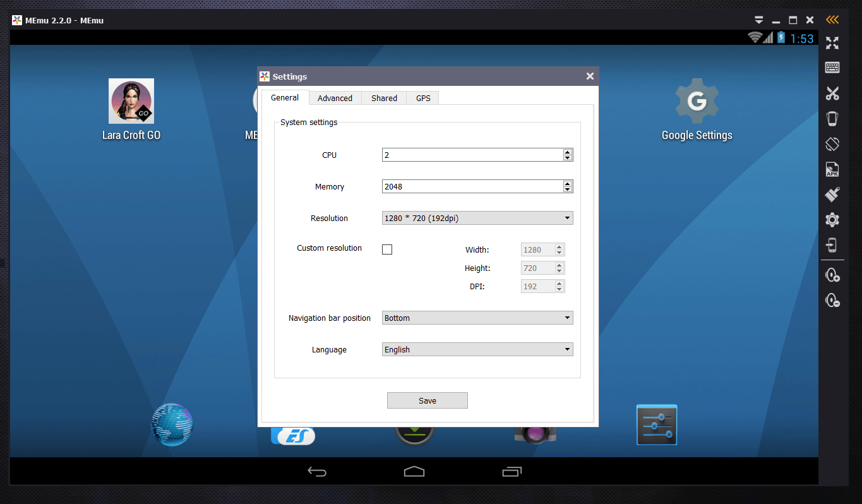
Task: Select the scissors screenshot tool
Action: click(x=832, y=93)
